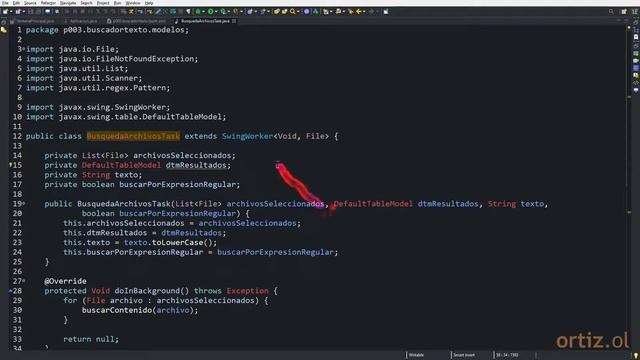640x360 pixels.
Task: Click the yellow Open Type icon
Action: [276, 11]
